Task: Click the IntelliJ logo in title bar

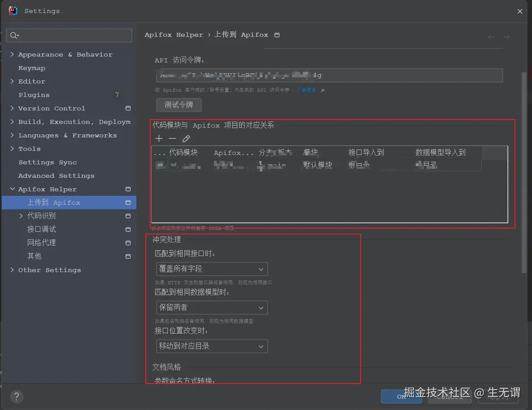Action: [x=13, y=11]
